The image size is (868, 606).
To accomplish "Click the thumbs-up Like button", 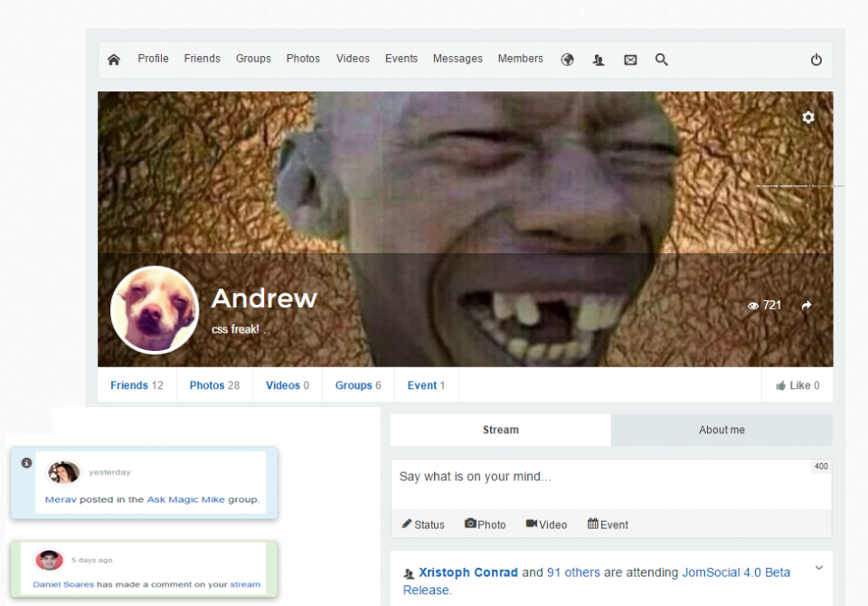I will click(797, 385).
